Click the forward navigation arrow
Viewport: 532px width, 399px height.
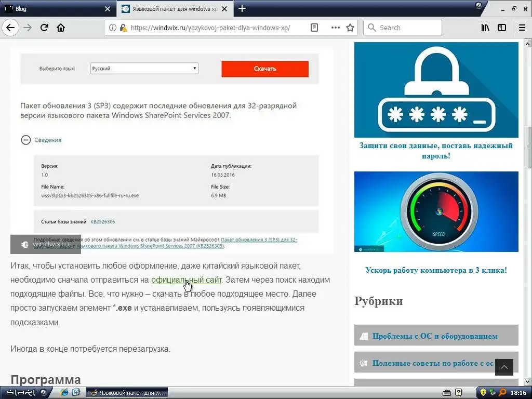[28, 28]
